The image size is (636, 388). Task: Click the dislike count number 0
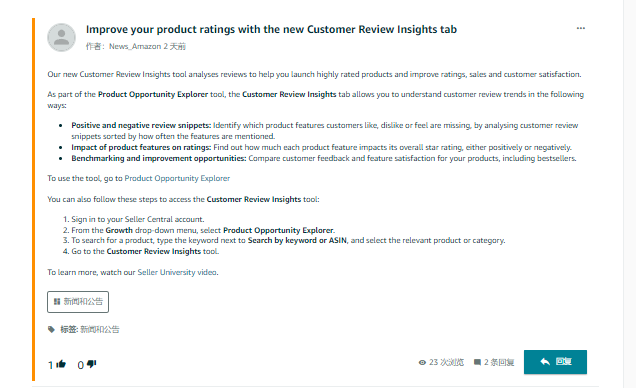click(x=81, y=365)
